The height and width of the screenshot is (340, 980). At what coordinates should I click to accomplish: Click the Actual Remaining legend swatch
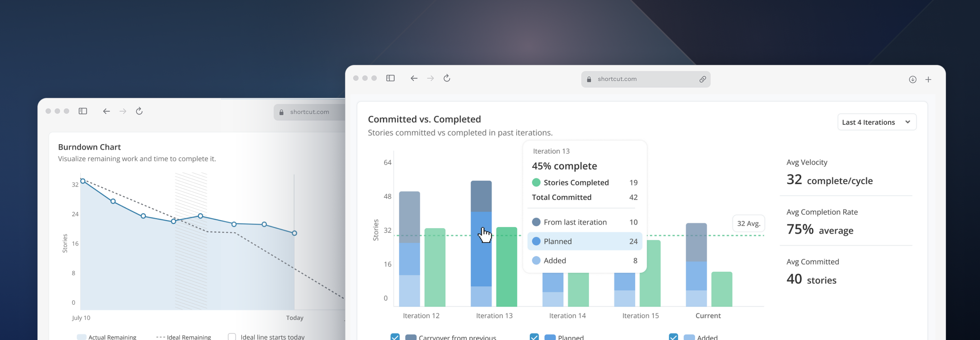tap(81, 337)
